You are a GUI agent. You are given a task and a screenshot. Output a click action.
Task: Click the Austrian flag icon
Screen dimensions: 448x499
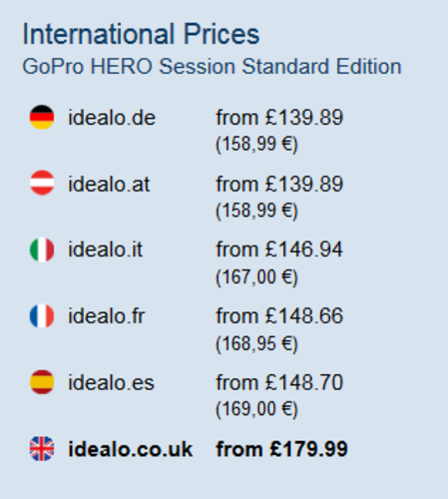[42, 183]
